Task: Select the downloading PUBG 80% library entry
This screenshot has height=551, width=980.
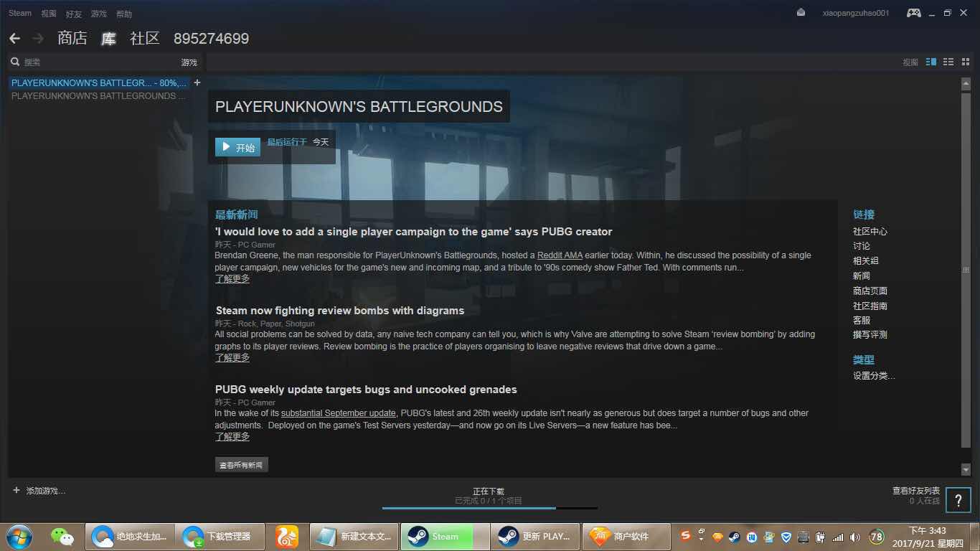Action: pyautogui.click(x=99, y=83)
